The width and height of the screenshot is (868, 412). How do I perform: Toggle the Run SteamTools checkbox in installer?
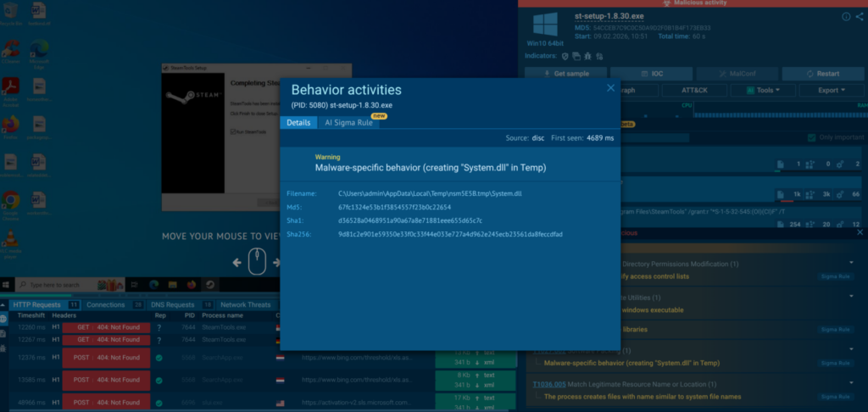point(233,131)
